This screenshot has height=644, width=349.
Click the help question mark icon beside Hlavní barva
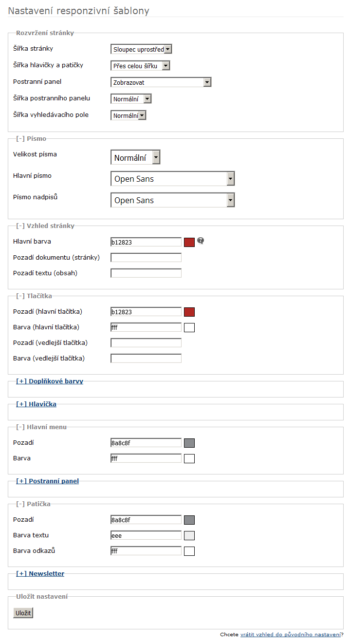(201, 241)
